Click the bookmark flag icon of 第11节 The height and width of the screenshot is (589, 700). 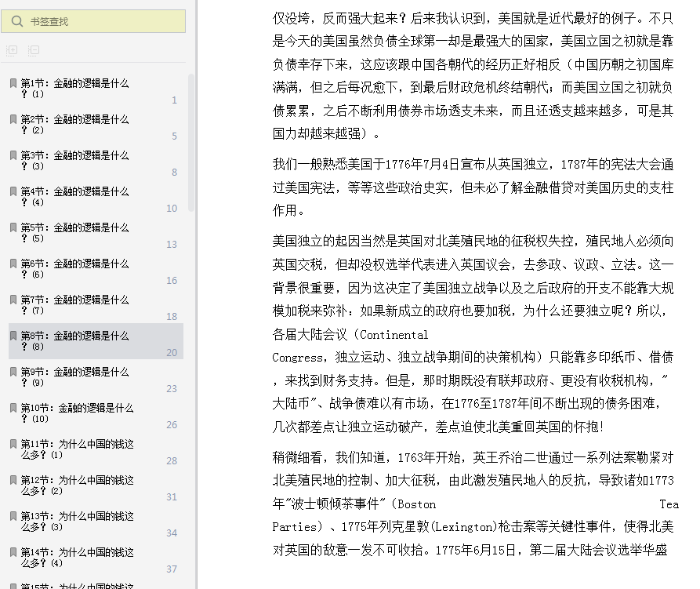13,444
